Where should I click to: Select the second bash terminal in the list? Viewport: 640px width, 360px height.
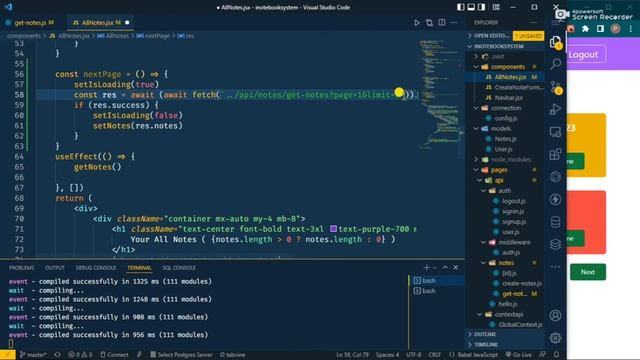[436, 291]
